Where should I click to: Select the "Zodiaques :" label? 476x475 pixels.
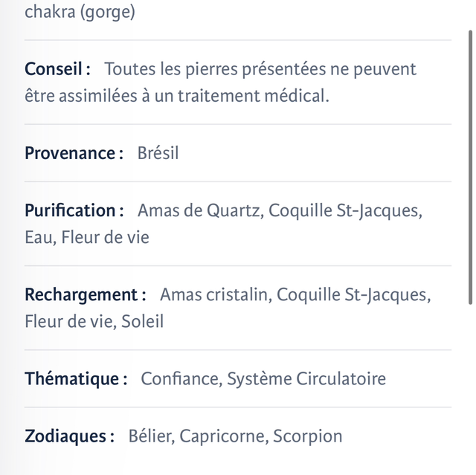(x=70, y=436)
